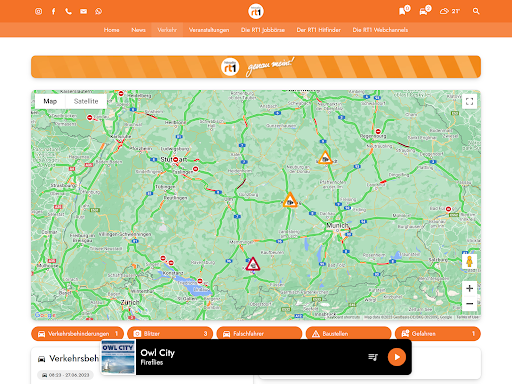Switch map to Satellite view
Viewport: 512px width, 384px height.
[86, 101]
